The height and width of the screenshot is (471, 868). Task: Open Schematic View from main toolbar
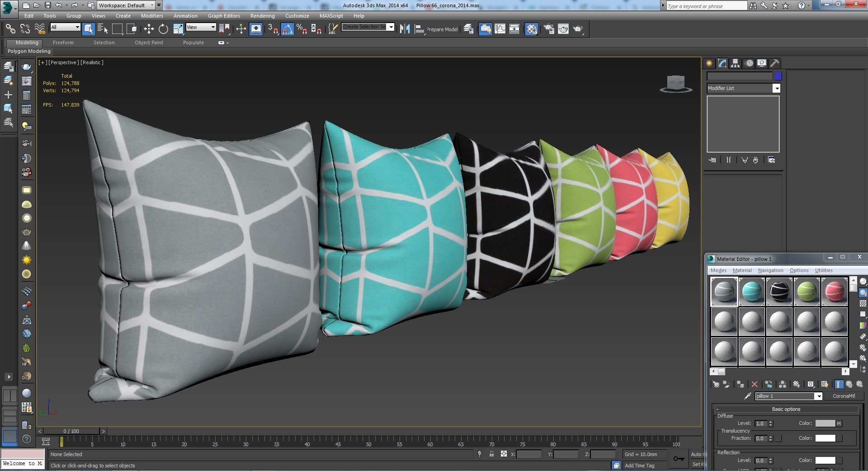coord(514,29)
